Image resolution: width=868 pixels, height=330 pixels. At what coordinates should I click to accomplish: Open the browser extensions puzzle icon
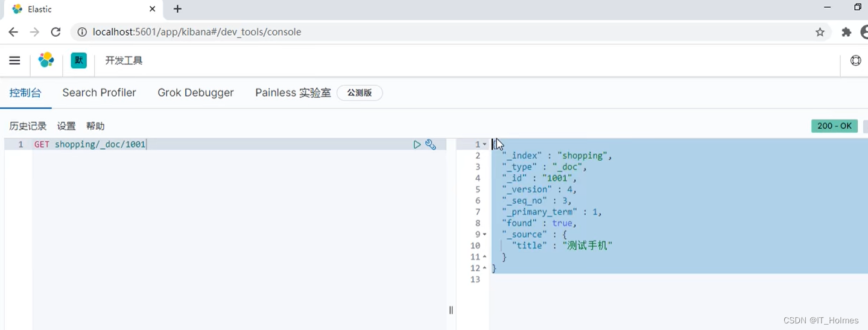(x=846, y=32)
